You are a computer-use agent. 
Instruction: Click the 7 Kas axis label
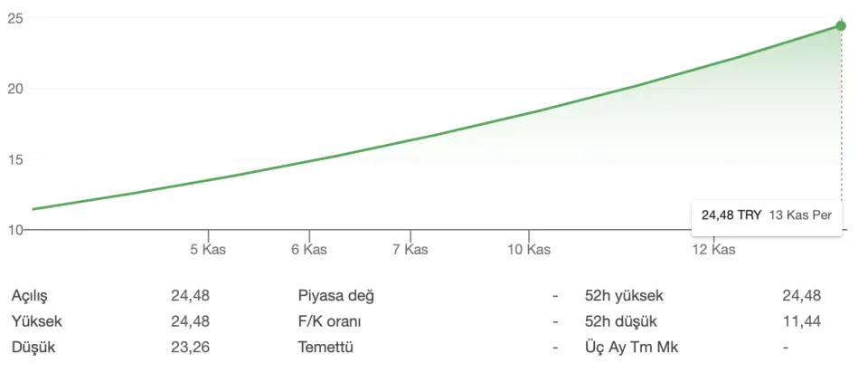click(x=410, y=250)
